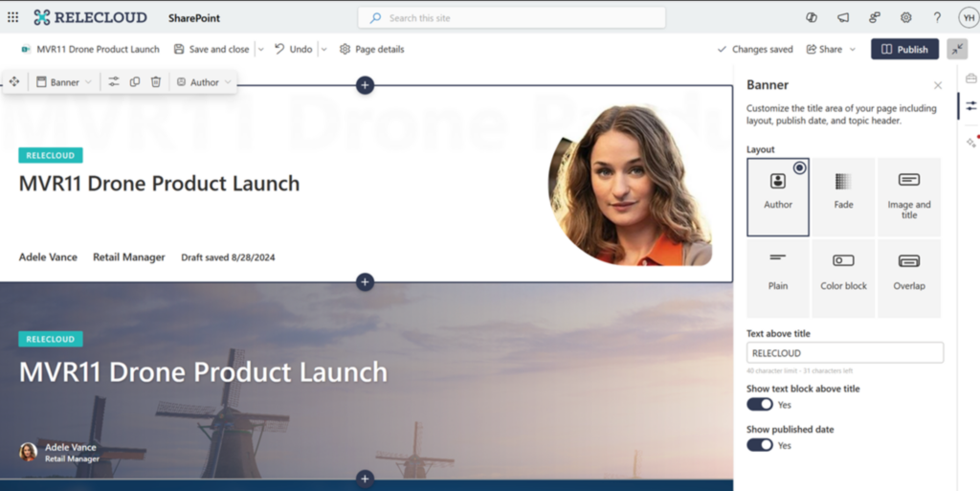
Task: Open the app launcher waffle icon
Action: click(13, 17)
